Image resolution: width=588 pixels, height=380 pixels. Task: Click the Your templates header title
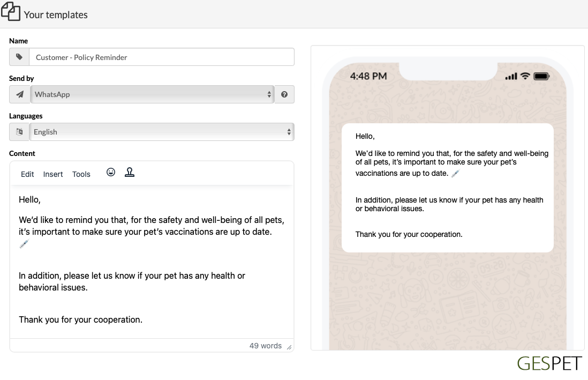[x=56, y=15]
